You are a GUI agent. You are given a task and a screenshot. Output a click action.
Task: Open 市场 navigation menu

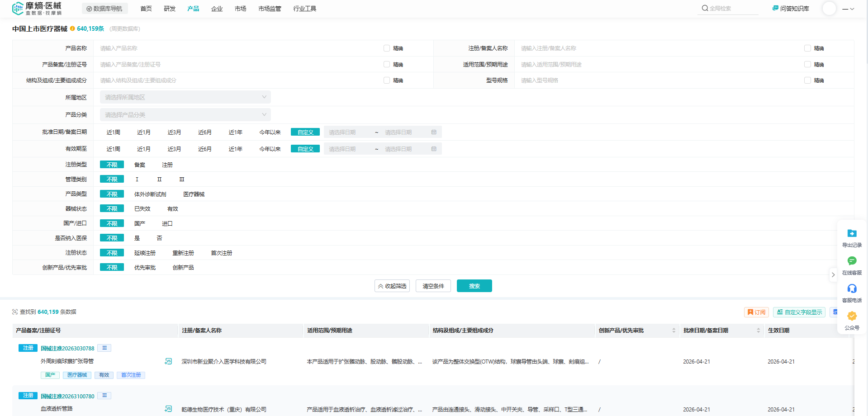coord(241,9)
